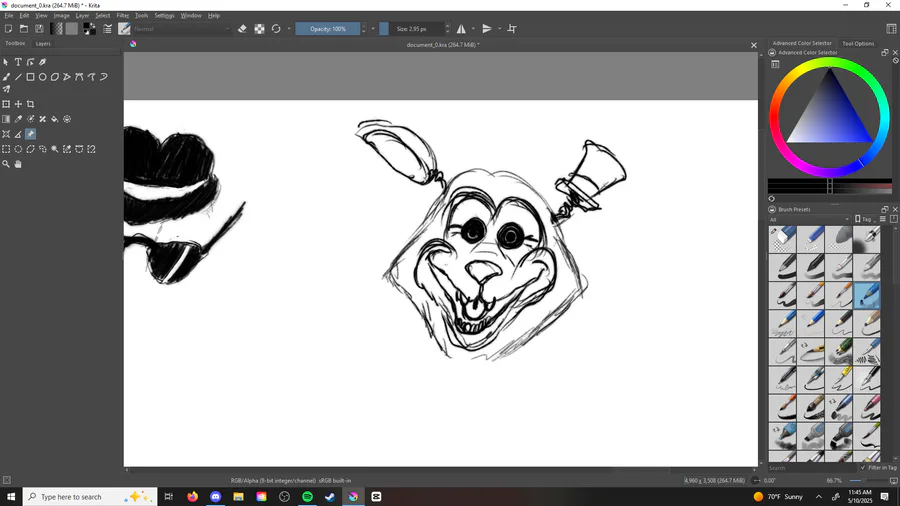Select the Move tool

pos(18,104)
